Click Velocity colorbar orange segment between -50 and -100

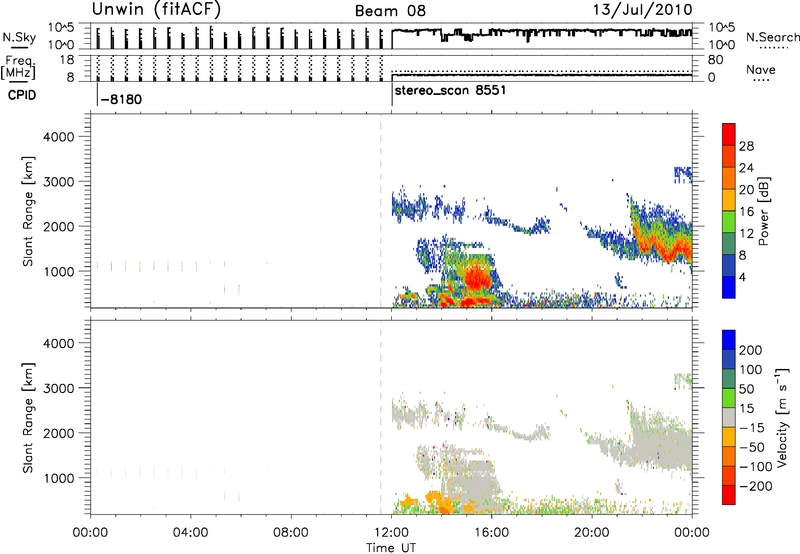729,456
